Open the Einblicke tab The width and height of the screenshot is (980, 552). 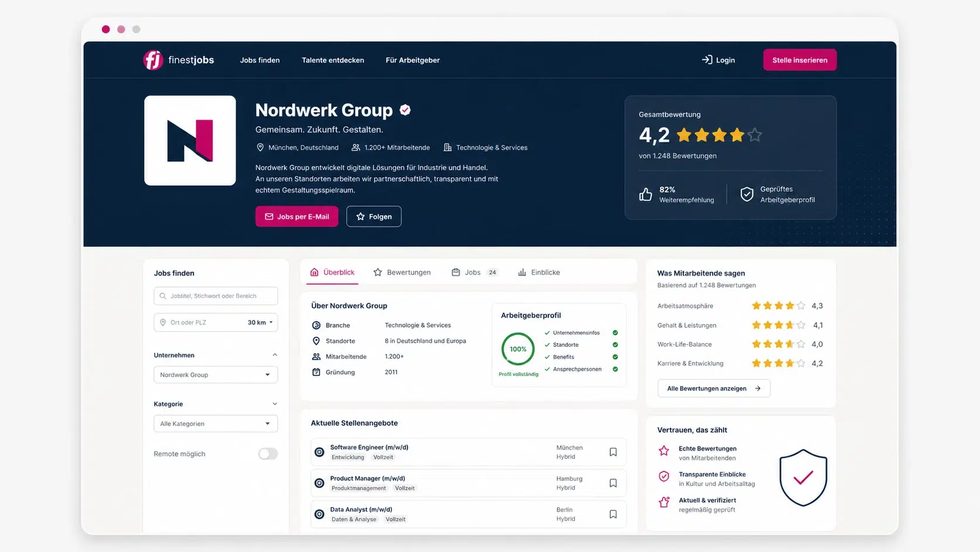coord(539,272)
